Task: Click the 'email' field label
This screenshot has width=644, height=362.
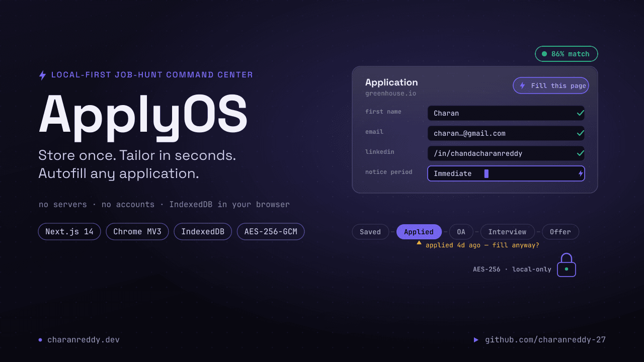Action: pos(374,132)
